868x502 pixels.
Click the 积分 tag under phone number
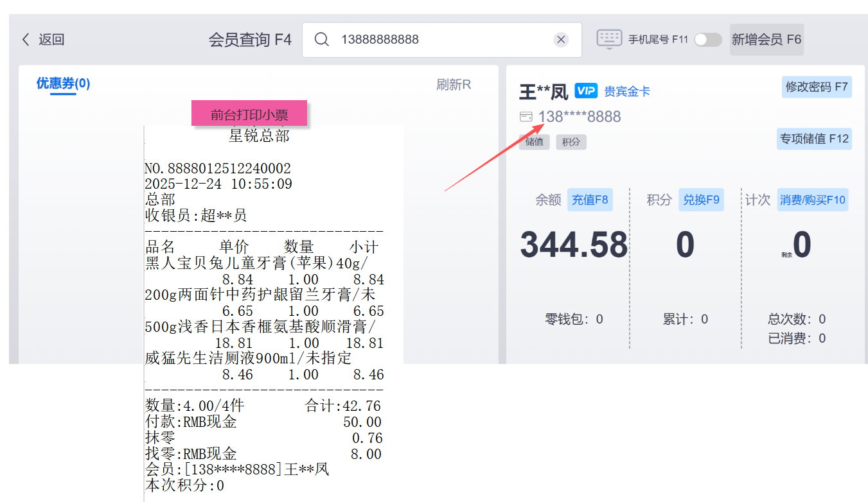tap(571, 142)
